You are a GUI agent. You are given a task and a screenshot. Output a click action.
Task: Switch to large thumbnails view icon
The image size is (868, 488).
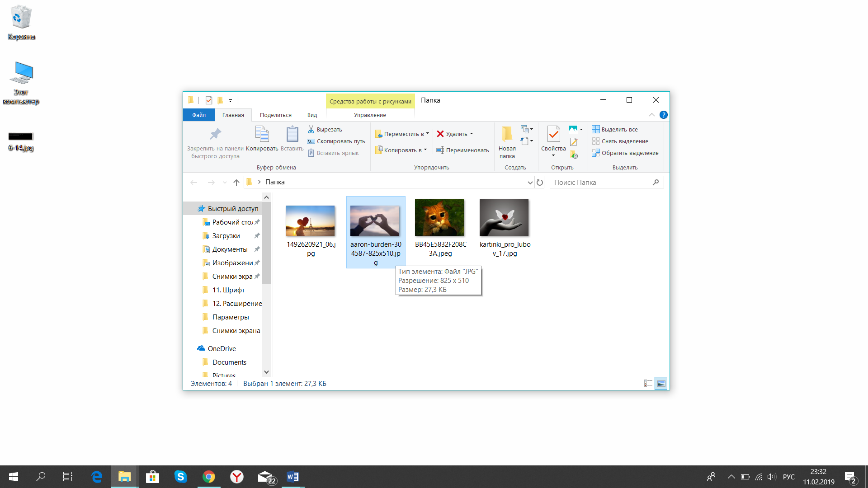pyautogui.click(x=661, y=383)
